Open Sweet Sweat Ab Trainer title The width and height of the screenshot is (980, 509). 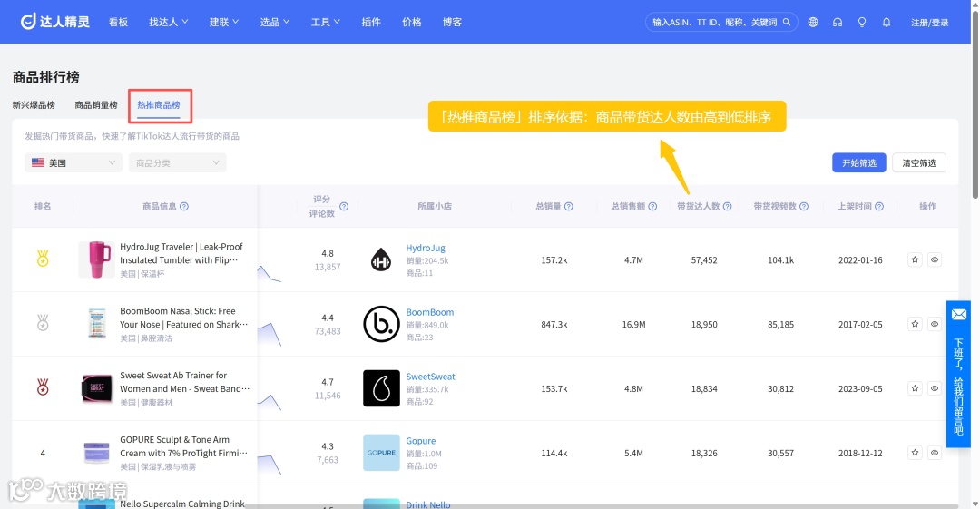coord(184,382)
